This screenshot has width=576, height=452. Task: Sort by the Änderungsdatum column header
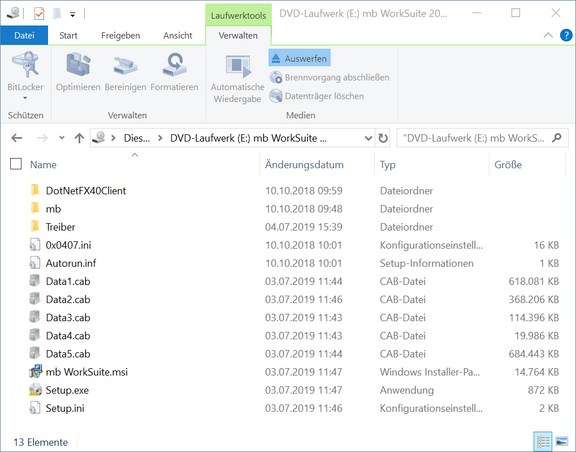(304, 164)
